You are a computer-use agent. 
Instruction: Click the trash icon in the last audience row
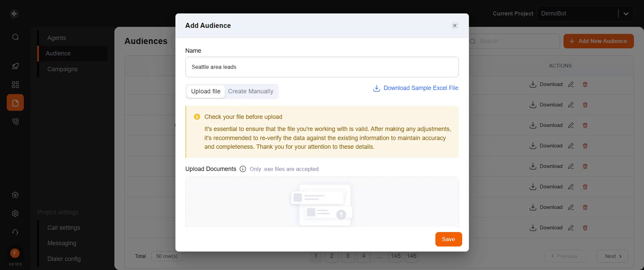pyautogui.click(x=585, y=228)
